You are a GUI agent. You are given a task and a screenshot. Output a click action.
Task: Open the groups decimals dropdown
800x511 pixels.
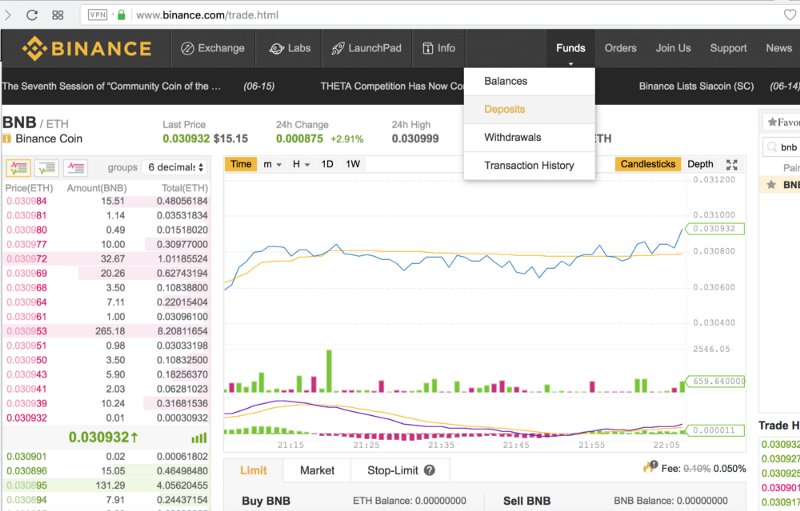pyautogui.click(x=174, y=167)
